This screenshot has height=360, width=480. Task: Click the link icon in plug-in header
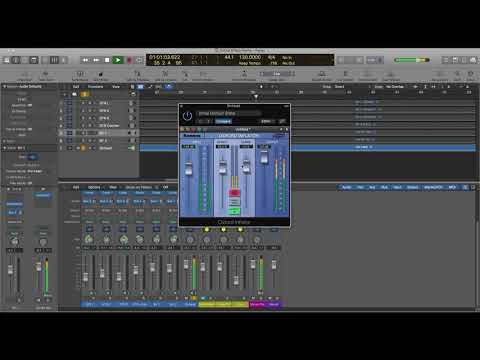[282, 121]
